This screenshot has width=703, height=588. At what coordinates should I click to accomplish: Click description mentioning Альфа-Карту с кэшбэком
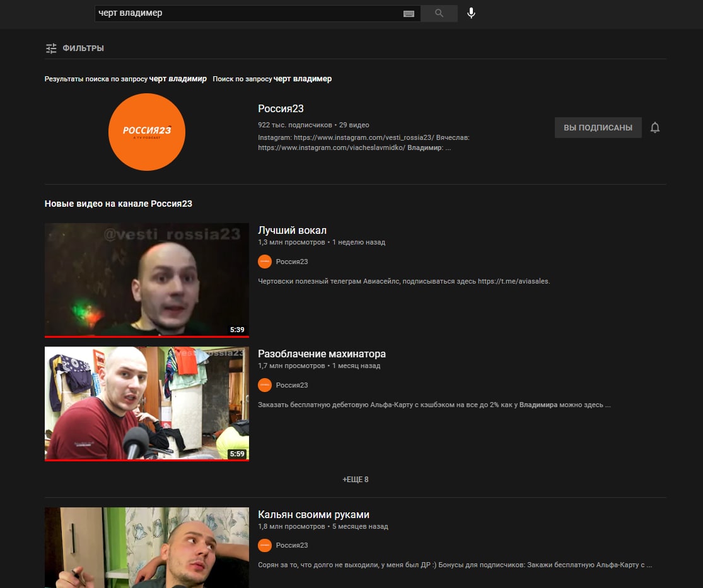click(434, 405)
